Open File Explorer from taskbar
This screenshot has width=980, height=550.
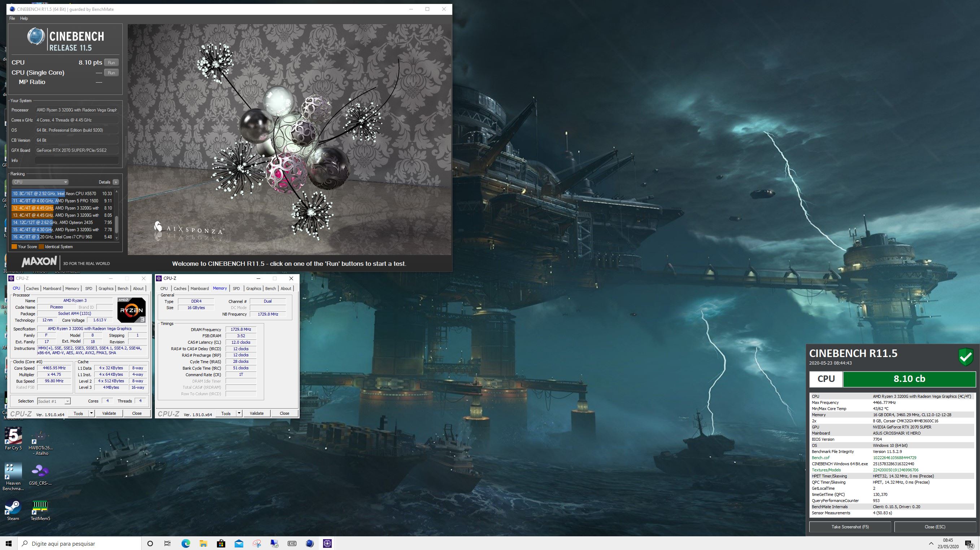click(203, 543)
